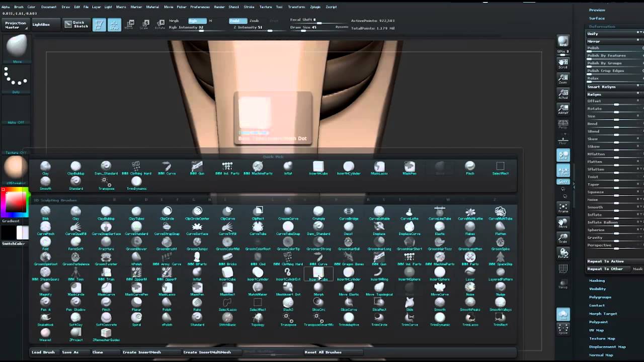The width and height of the screenshot is (644, 362).
Task: Select the Fracture brush
Action: [x=106, y=243]
